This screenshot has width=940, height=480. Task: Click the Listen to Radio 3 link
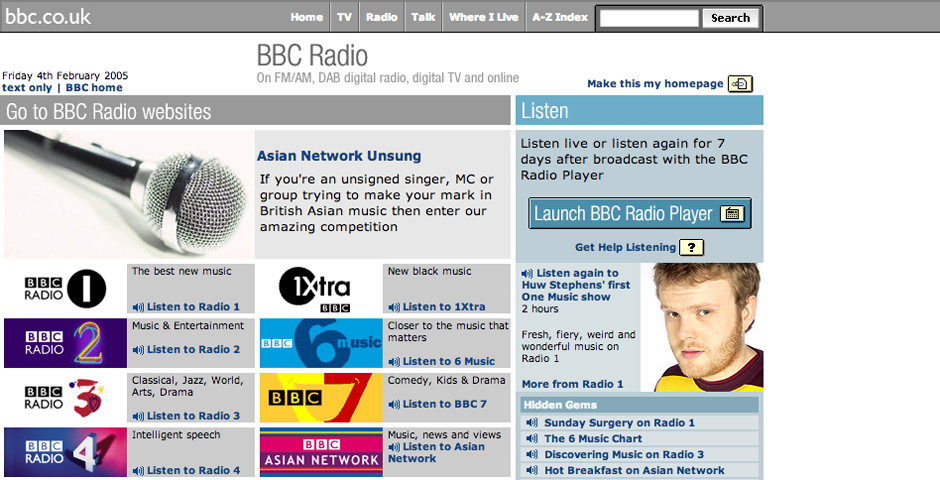coord(193,416)
